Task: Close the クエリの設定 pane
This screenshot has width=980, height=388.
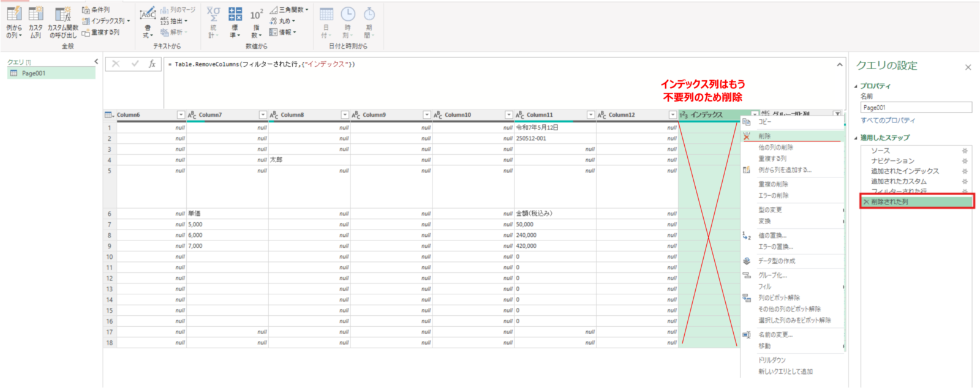Action: point(968,67)
